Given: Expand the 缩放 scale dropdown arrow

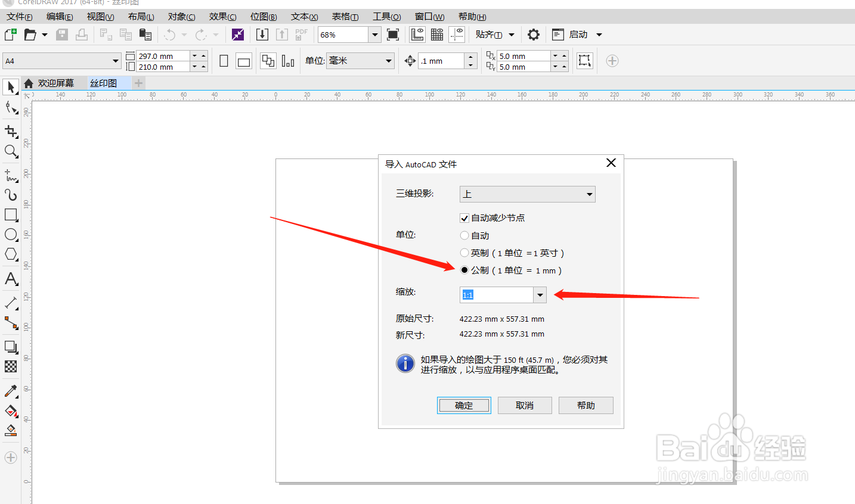Looking at the screenshot, I should [540, 295].
